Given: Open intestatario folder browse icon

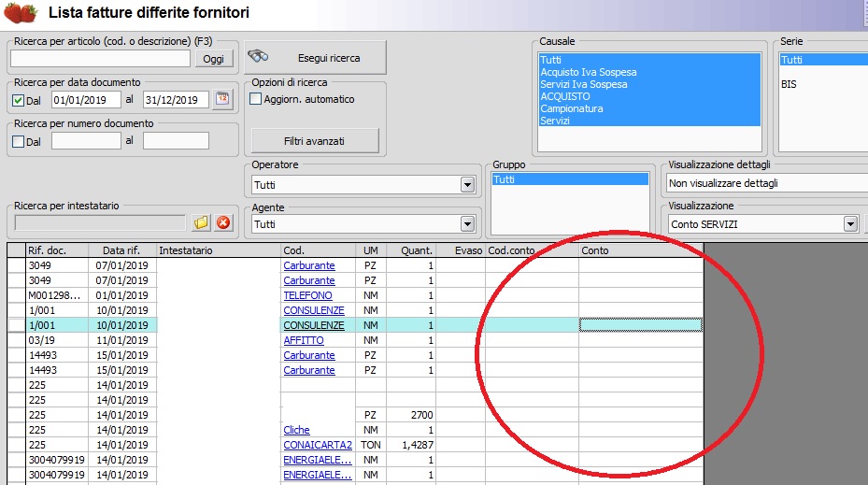Looking at the screenshot, I should 201,222.
